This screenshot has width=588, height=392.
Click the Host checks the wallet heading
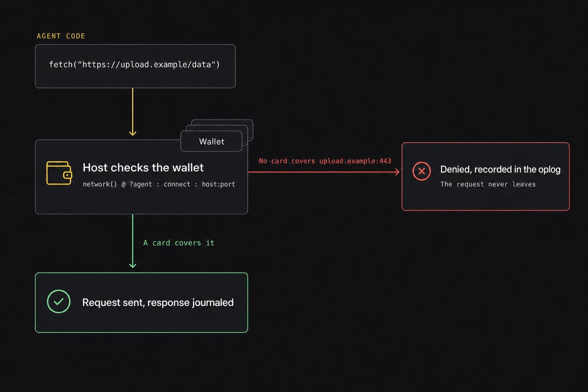pyautogui.click(x=143, y=167)
